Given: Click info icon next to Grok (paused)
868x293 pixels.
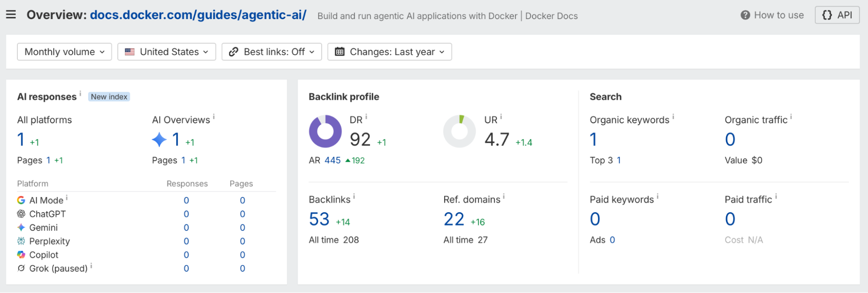Looking at the screenshot, I should (x=91, y=265).
